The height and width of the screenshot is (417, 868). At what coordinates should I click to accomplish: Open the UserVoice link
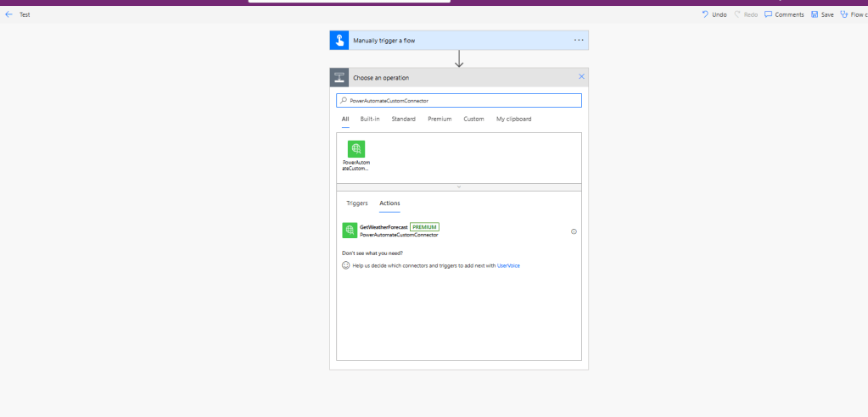point(508,265)
